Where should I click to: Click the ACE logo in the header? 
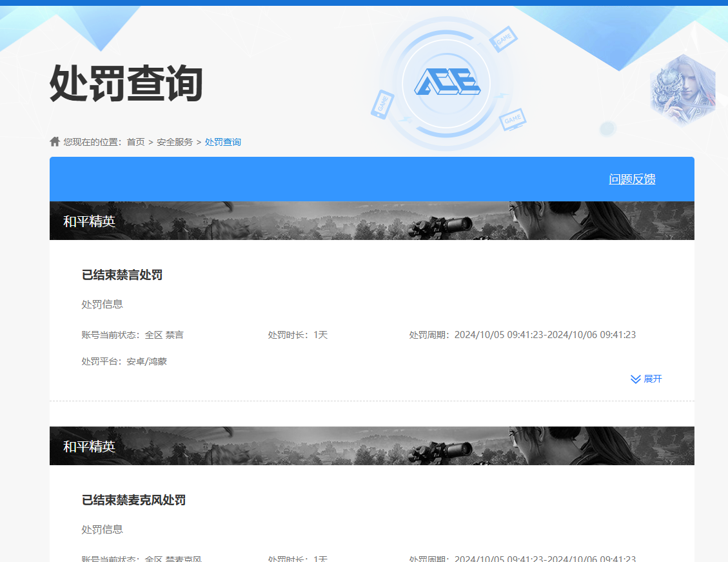tap(447, 82)
